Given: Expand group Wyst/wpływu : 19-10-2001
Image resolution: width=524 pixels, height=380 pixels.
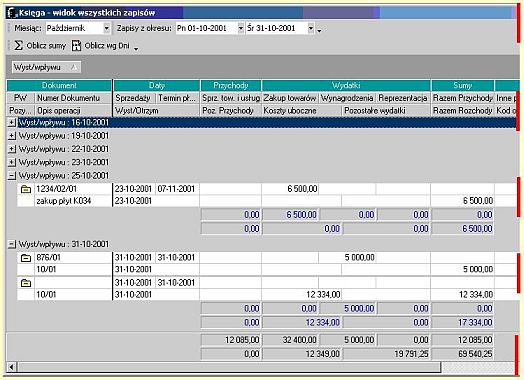Looking at the screenshot, I should coord(12,136).
